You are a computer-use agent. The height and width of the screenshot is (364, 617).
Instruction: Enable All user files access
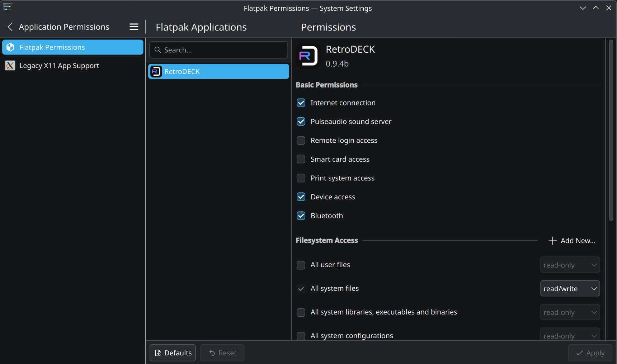[x=301, y=265]
